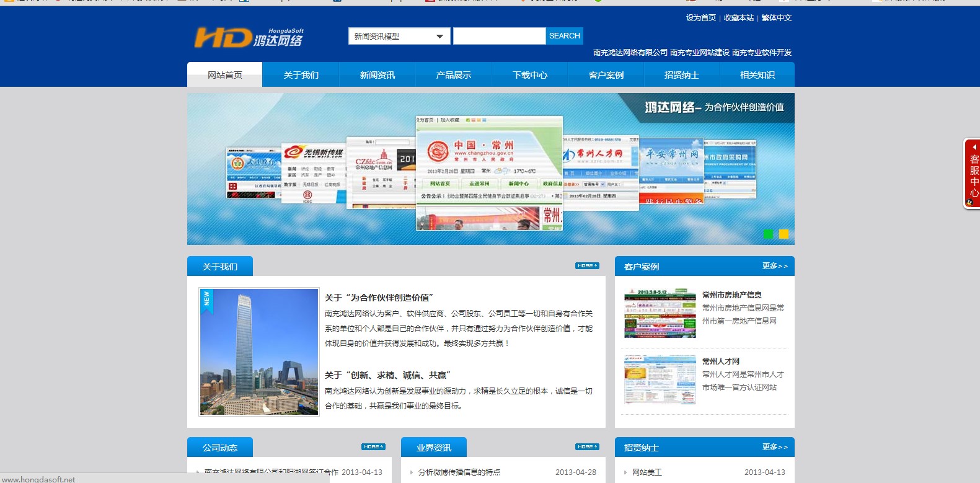
Task: Click MORE icon in 业界资讯 section
Action: pyautogui.click(x=586, y=447)
